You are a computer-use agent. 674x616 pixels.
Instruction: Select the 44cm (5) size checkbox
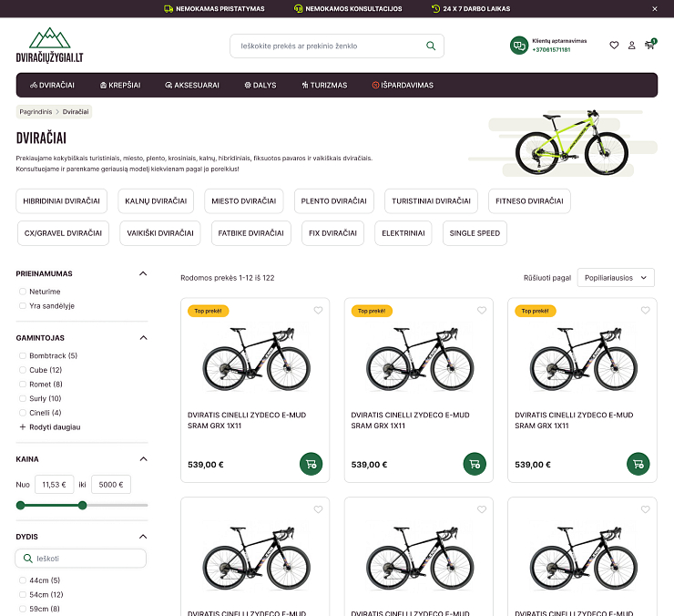(x=23, y=580)
